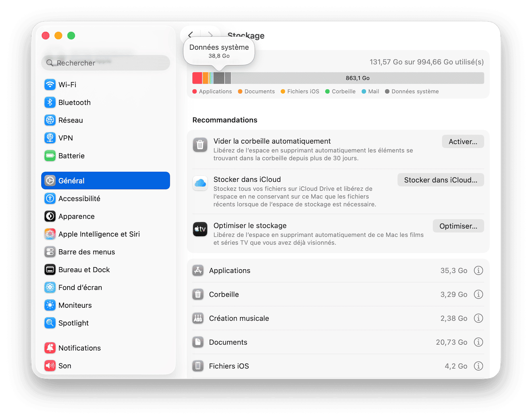
Task: Navigate back with the left chevron
Action: pyautogui.click(x=191, y=35)
